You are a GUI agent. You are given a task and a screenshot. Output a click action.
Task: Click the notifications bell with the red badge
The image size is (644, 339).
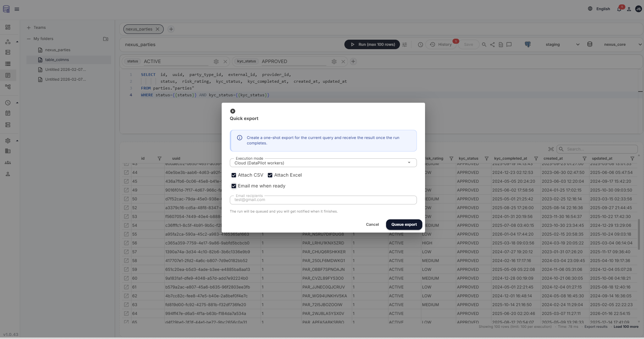click(619, 9)
